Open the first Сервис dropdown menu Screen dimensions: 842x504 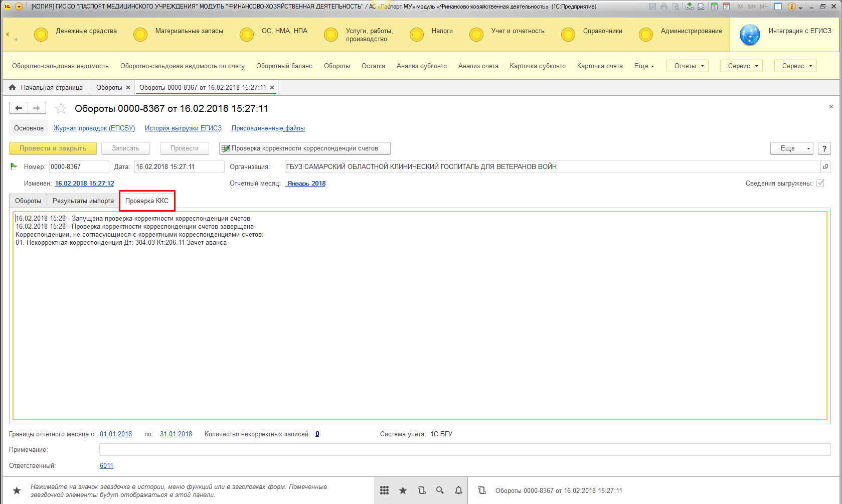(x=741, y=66)
